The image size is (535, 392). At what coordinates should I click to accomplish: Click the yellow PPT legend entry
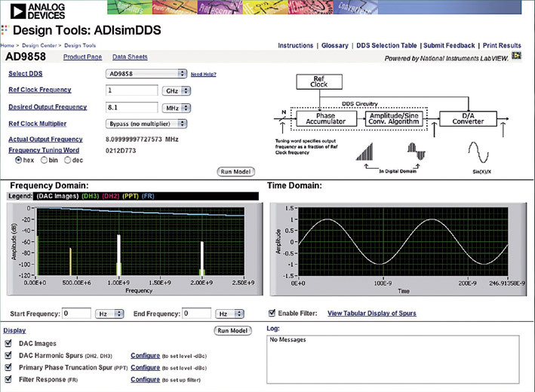pos(131,196)
